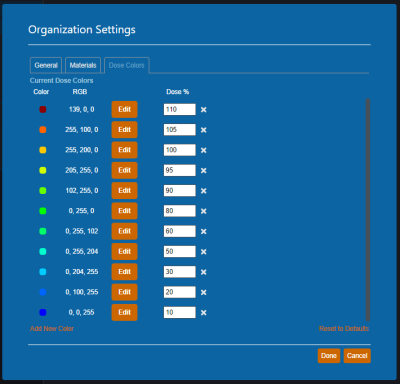
Task: Cancel the organization settings dialog
Action: point(357,356)
